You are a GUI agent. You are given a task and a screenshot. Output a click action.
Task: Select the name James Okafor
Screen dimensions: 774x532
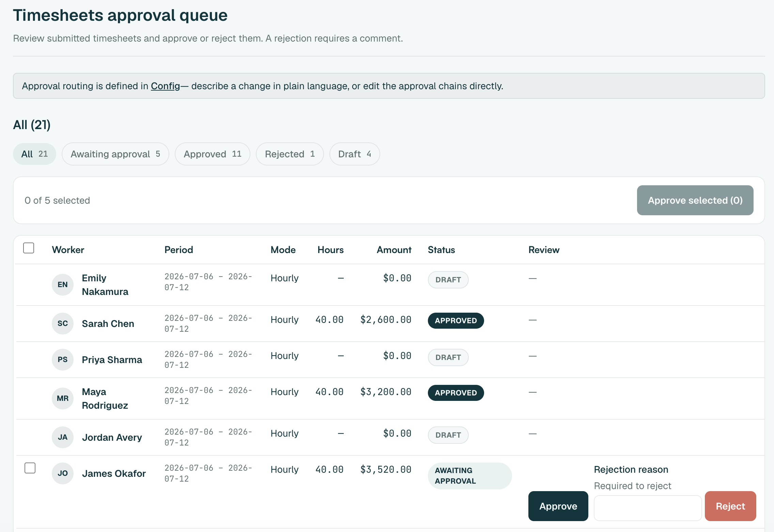click(x=114, y=473)
